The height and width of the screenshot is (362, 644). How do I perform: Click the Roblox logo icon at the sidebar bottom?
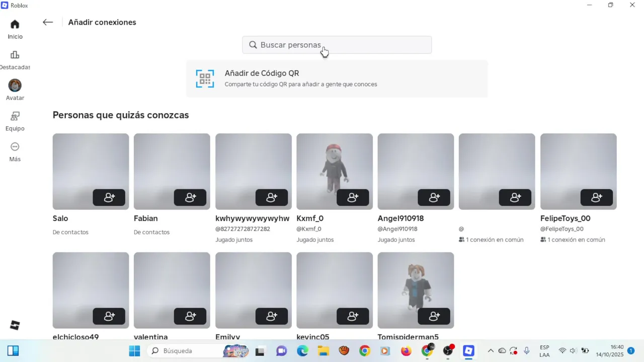pos(15,325)
